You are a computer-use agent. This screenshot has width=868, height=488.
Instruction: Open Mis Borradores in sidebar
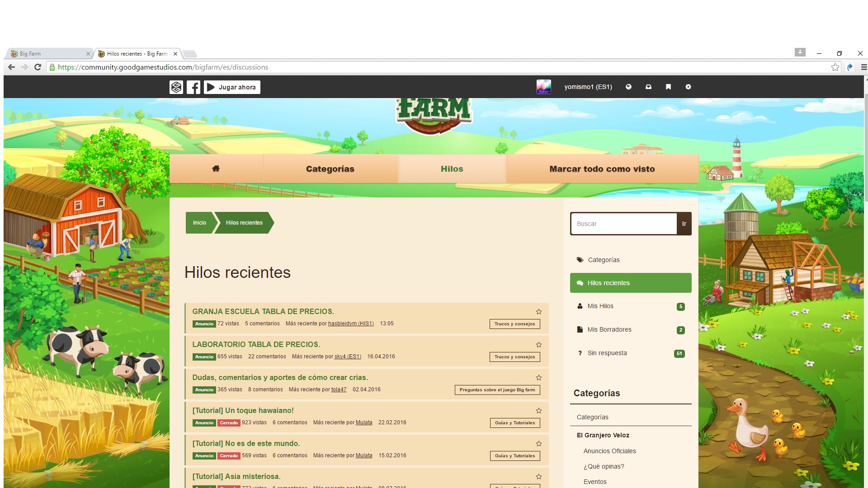tap(609, 329)
